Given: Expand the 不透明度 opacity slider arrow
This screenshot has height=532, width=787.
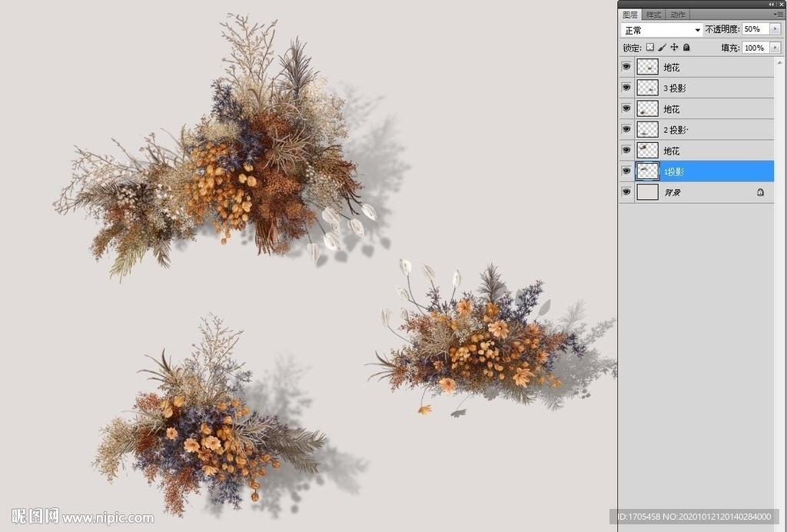Looking at the screenshot, I should [775, 29].
